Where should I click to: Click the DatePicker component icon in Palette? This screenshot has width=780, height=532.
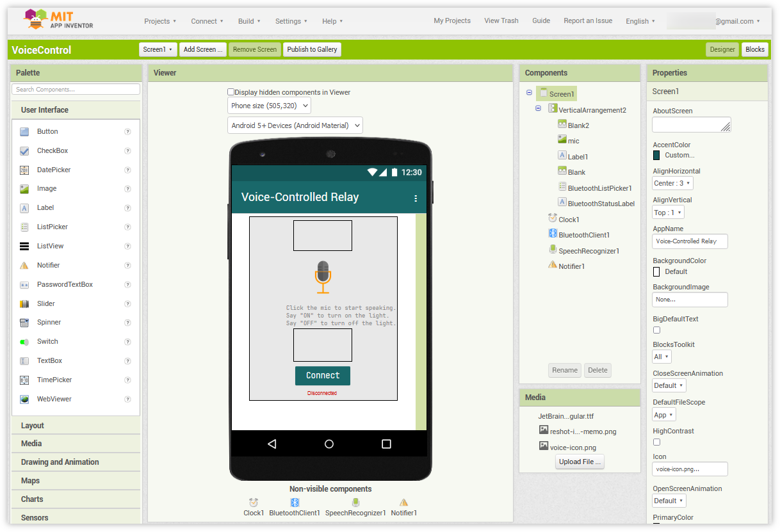pyautogui.click(x=24, y=170)
